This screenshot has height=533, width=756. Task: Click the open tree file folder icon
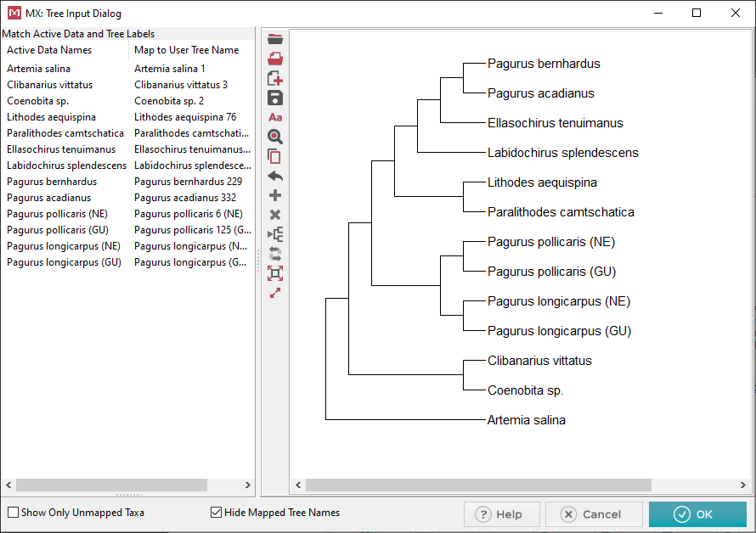(x=274, y=39)
